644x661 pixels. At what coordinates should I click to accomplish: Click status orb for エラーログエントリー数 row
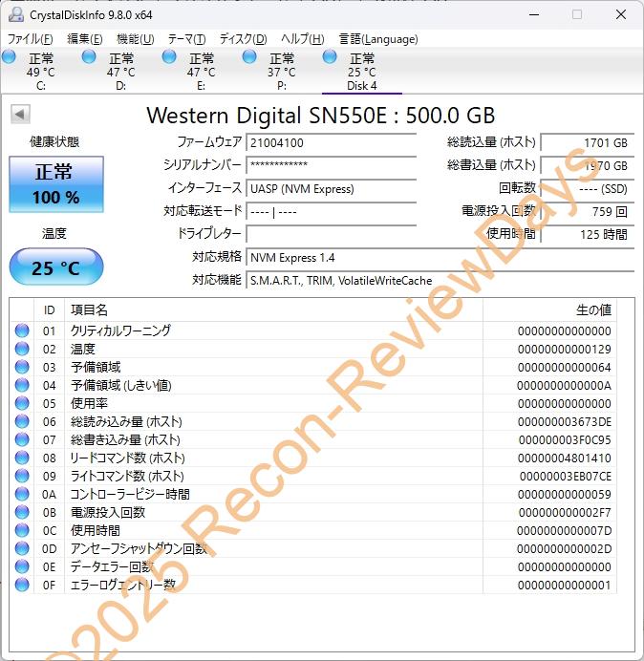point(22,585)
